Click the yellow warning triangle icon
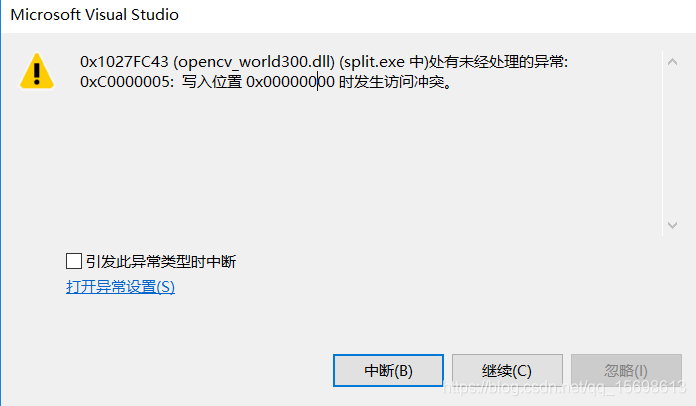Viewport: 696px width, 406px height. coord(37,71)
